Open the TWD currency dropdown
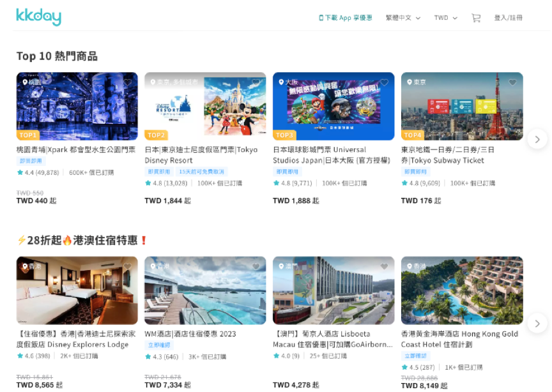This screenshot has height=392, width=552. (x=445, y=18)
